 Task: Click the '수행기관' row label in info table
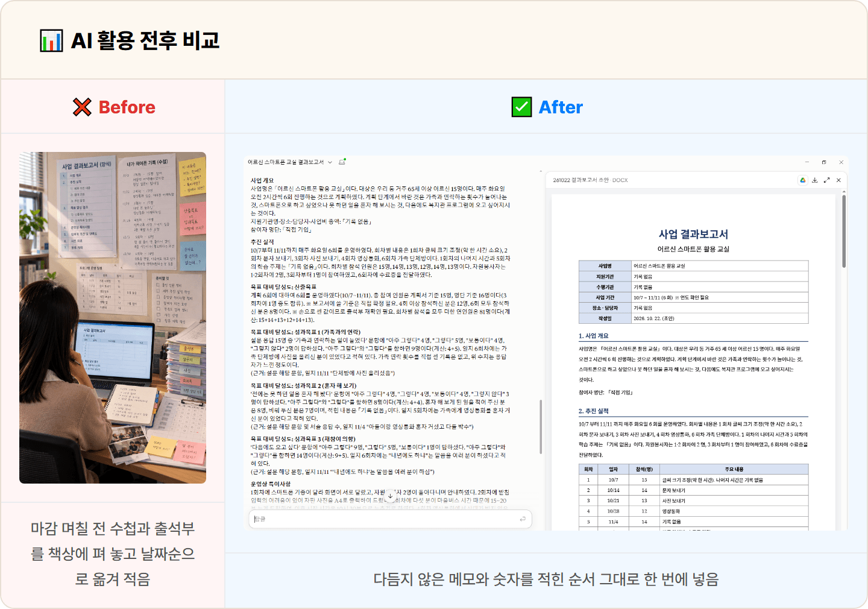pos(605,287)
